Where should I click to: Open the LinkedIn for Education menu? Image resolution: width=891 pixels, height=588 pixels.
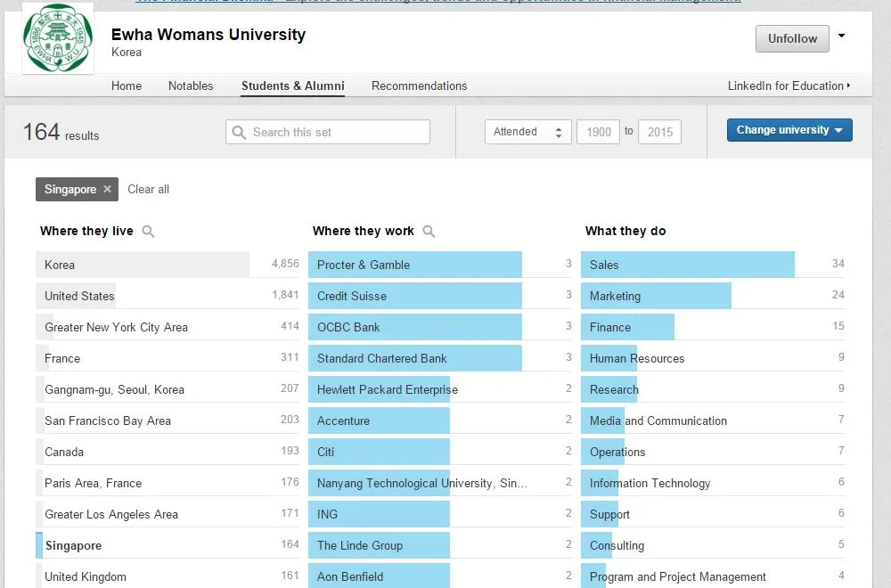(789, 86)
